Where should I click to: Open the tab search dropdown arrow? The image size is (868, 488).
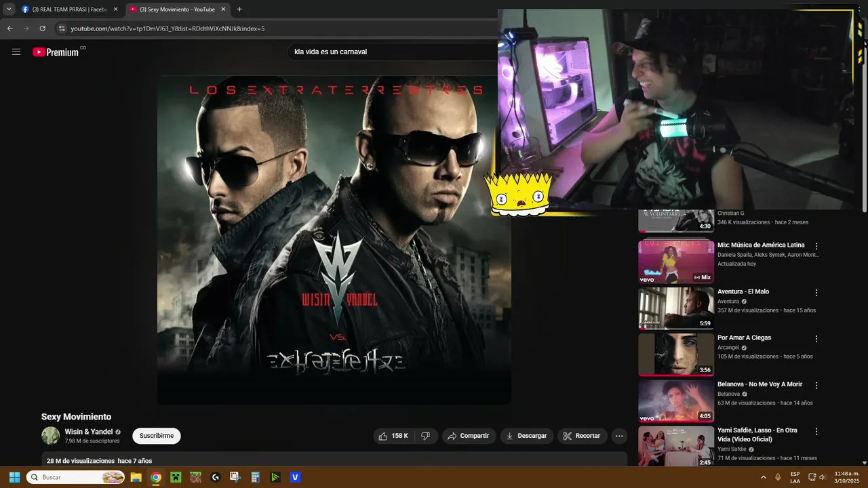9,9
